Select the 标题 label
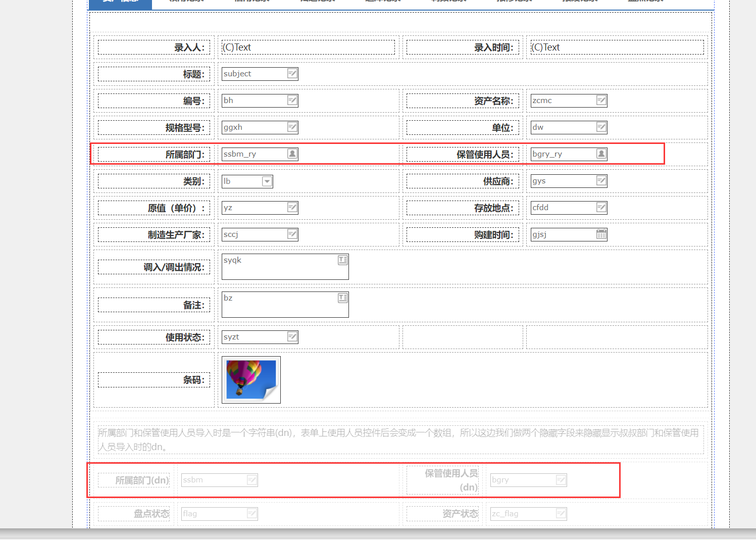The image size is (756, 540). (154, 74)
